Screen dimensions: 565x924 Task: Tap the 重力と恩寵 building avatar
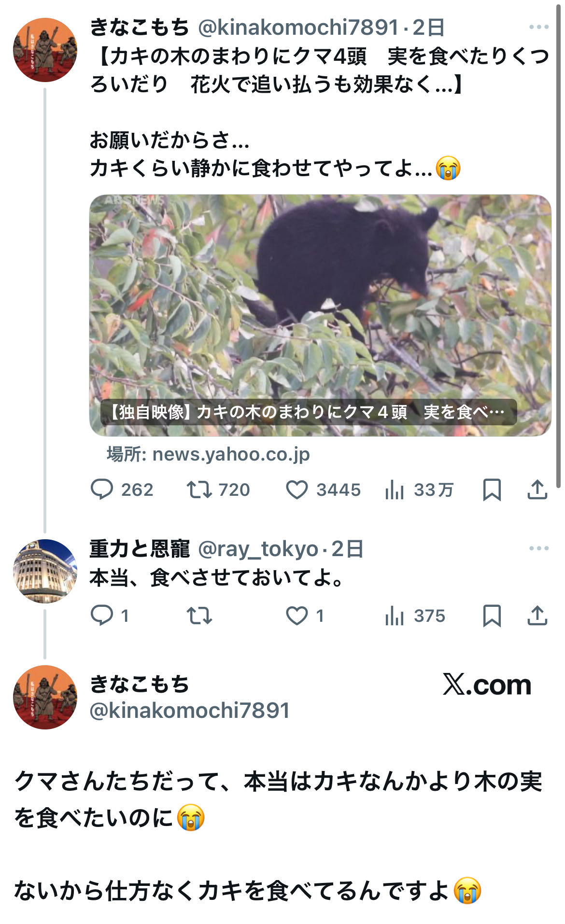(45, 571)
